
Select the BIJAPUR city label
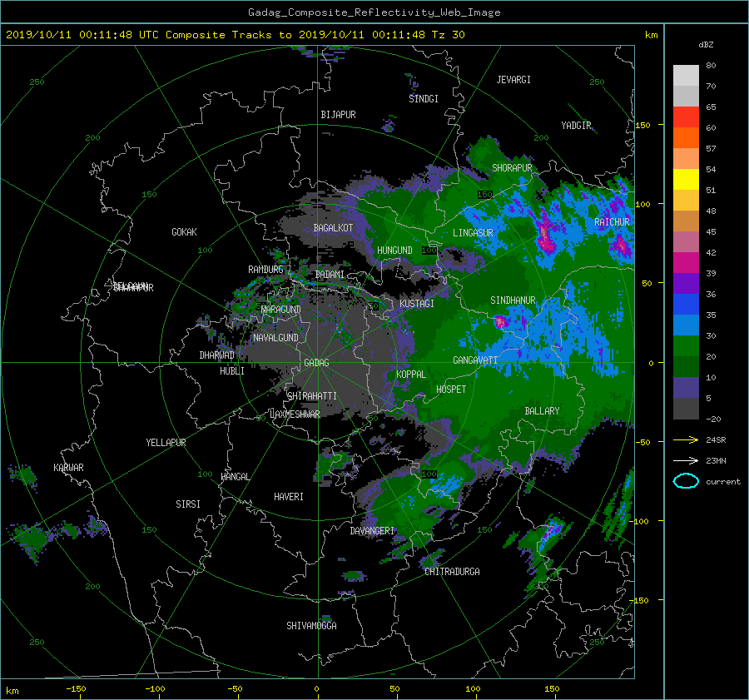pyautogui.click(x=338, y=115)
